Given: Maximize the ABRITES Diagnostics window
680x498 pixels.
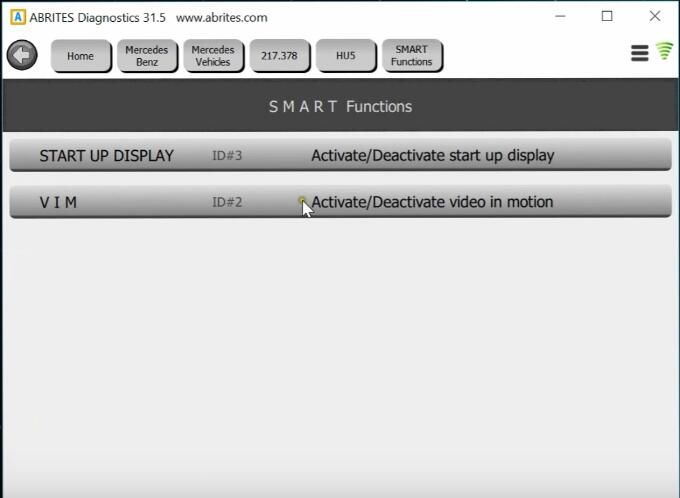Looking at the screenshot, I should coord(607,16).
